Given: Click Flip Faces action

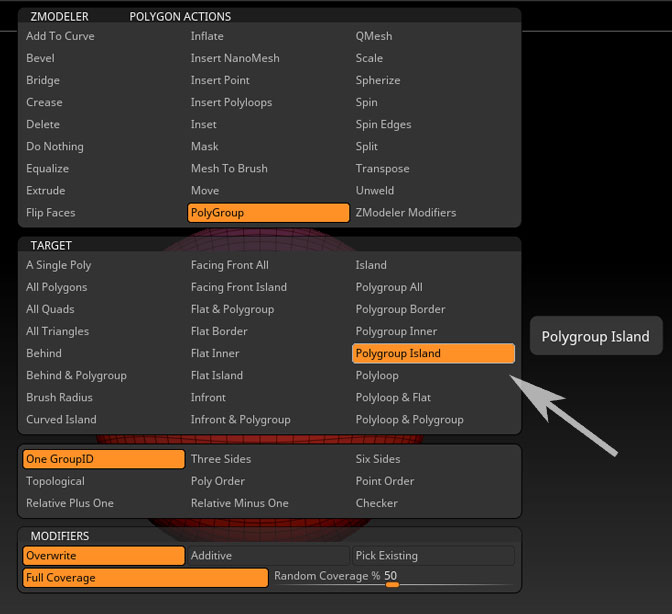Looking at the screenshot, I should coord(51,213).
